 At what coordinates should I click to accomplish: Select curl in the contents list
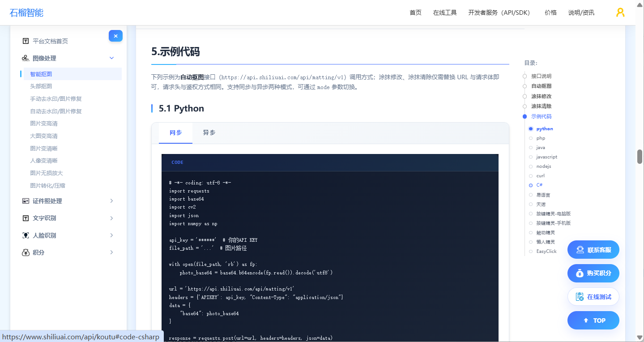(541, 176)
